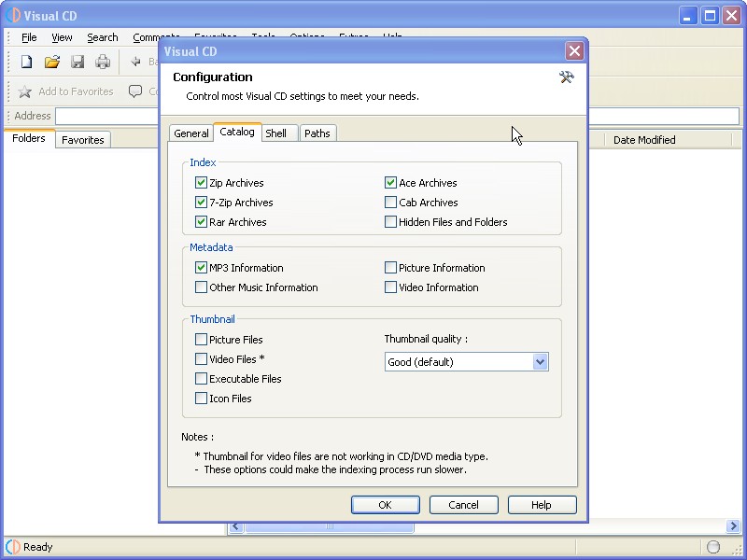Click the Save floppy disk icon
The height and width of the screenshot is (560, 747).
tap(78, 62)
